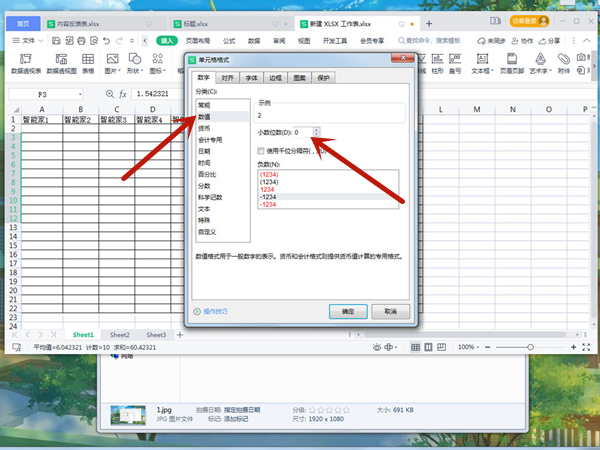Switch to the 对齐 tab in dialog
Screen dimensions: 600x450
click(x=228, y=77)
